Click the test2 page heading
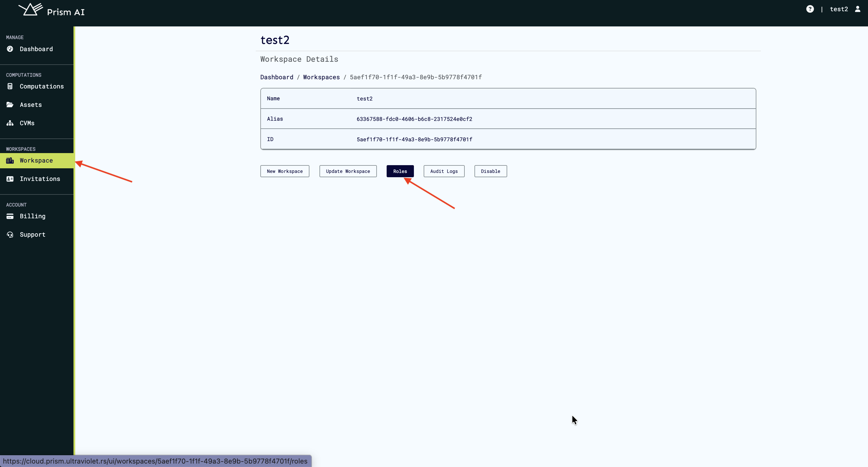The width and height of the screenshot is (868, 467). pos(275,40)
